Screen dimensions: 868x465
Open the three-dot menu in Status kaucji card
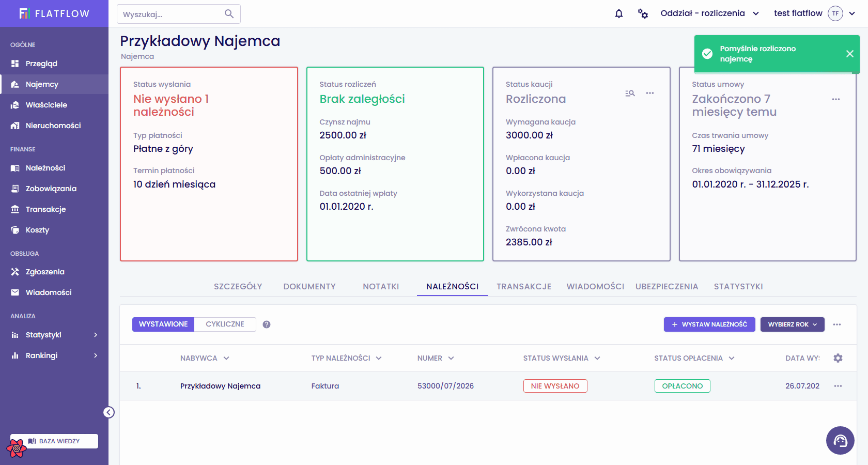650,94
